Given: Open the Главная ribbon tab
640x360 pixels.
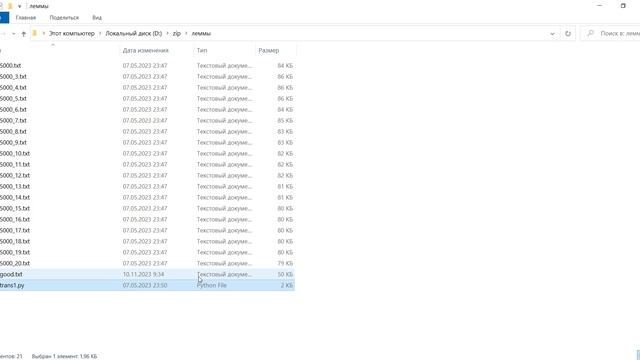Looking at the screenshot, I should [x=26, y=18].
